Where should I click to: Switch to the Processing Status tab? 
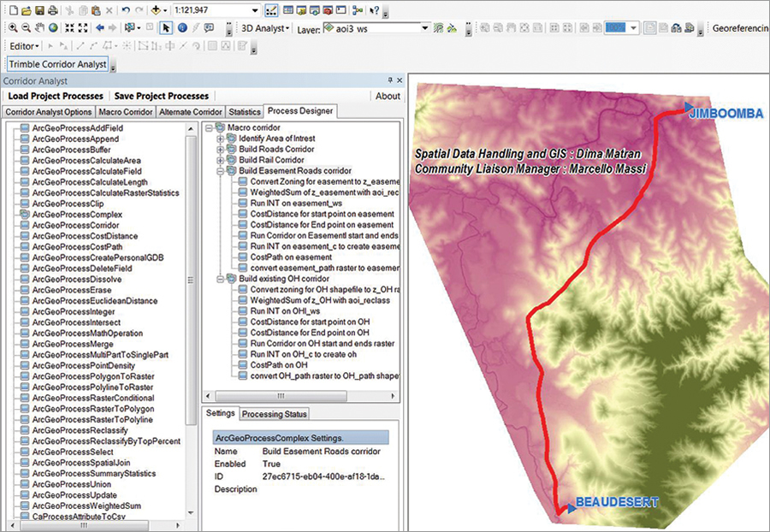[274, 414]
